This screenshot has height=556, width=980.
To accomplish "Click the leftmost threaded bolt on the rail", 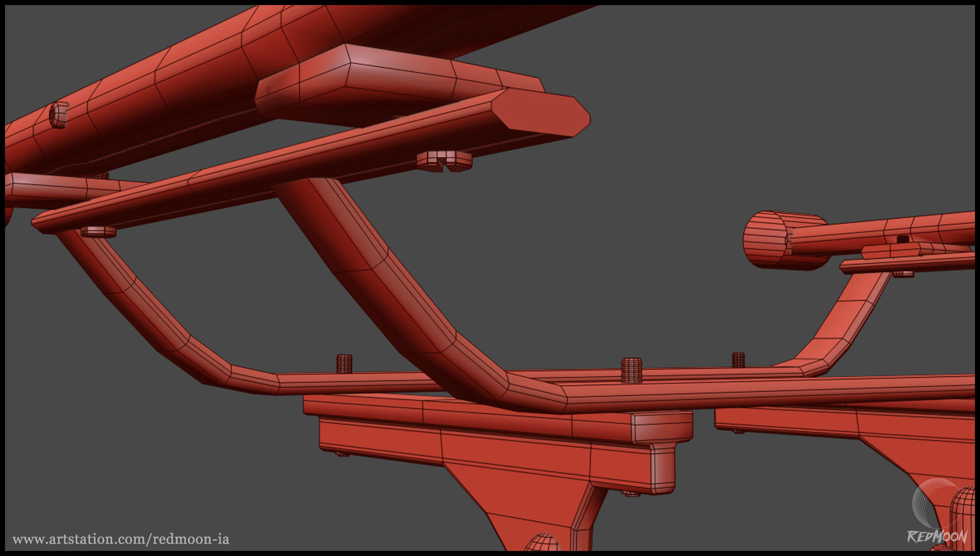I will tap(344, 363).
